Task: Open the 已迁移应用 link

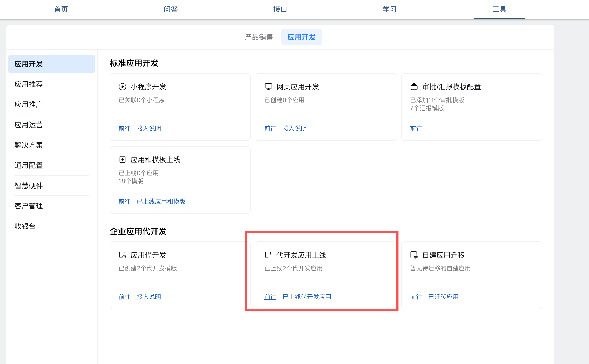Action: (x=443, y=297)
